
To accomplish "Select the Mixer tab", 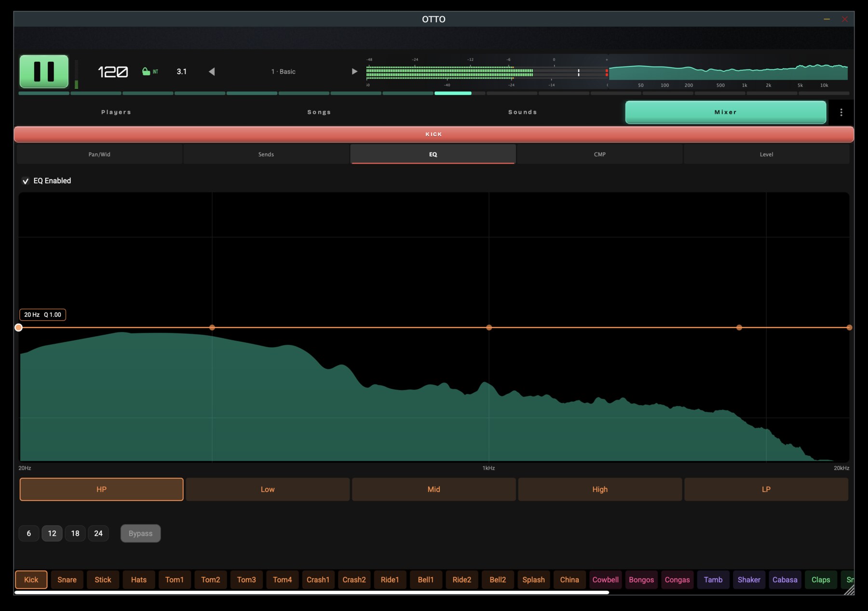I will [726, 112].
